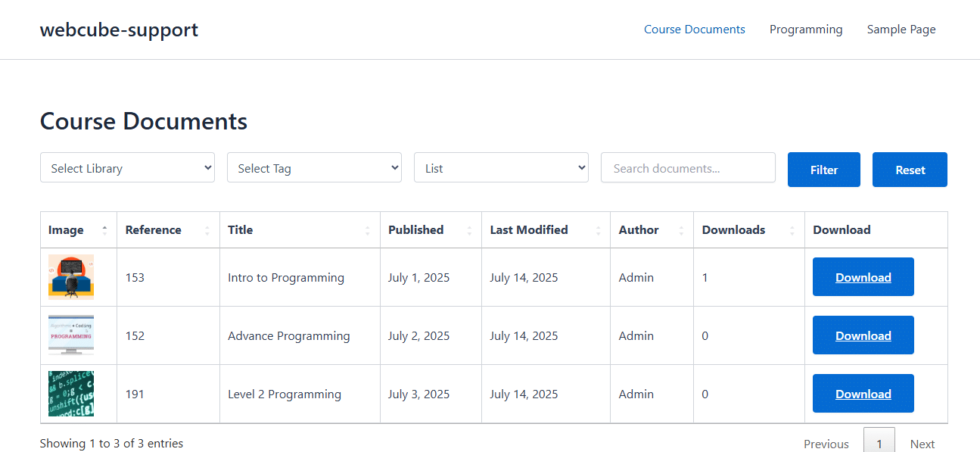Download the Intro to Programming document

pyautogui.click(x=863, y=277)
